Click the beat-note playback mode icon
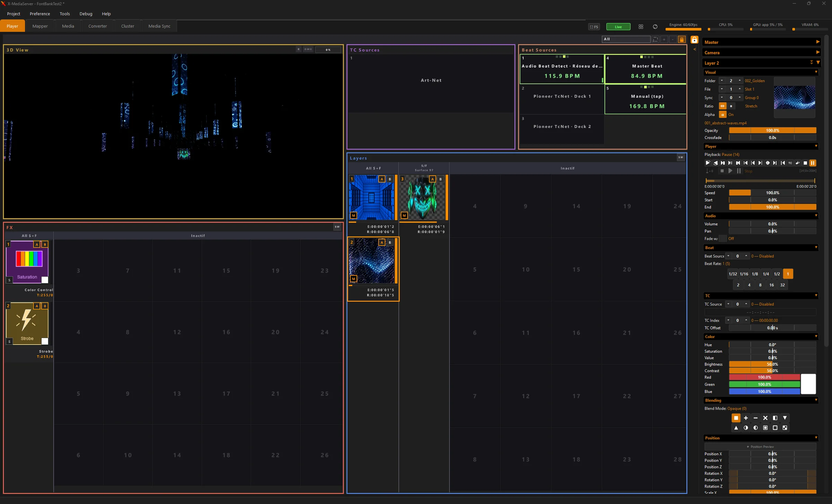Image resolution: width=832 pixels, height=504 pixels. click(x=798, y=163)
